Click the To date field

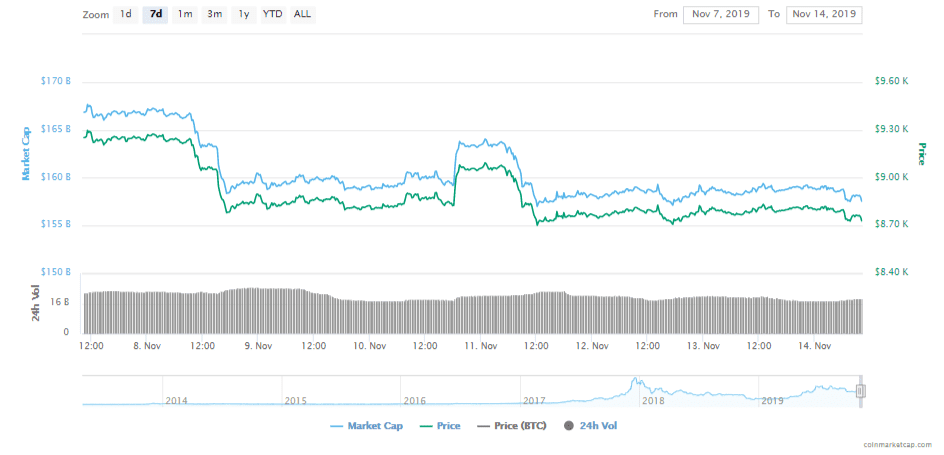click(x=824, y=14)
